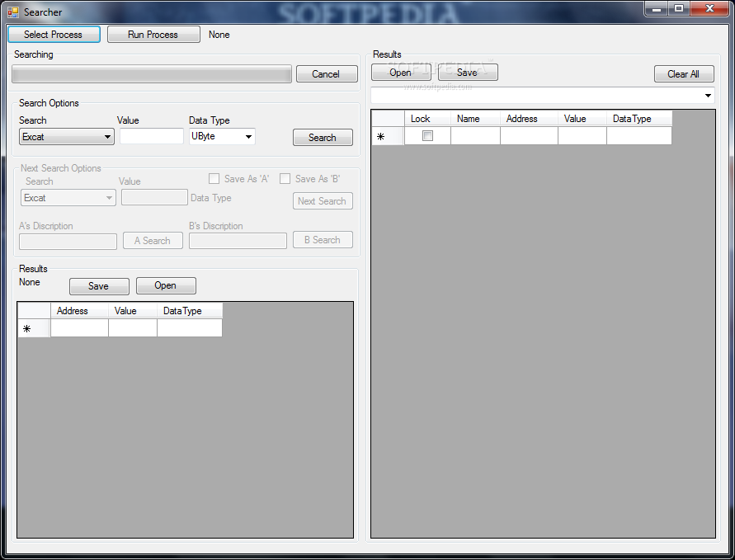
Task: Click the empty Value cell in right grid
Action: (x=582, y=136)
